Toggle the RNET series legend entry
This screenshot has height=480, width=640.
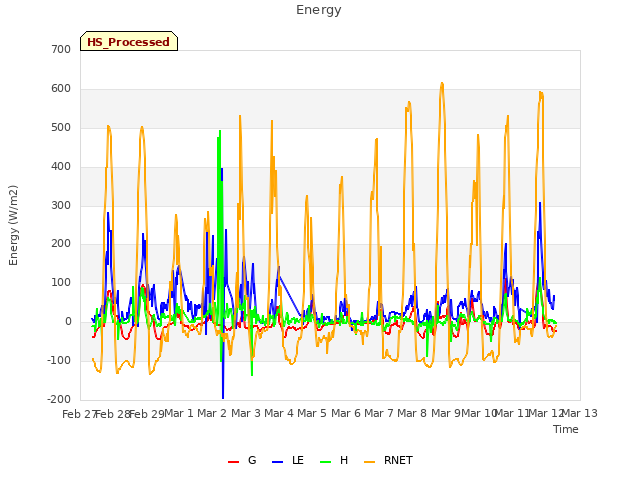point(388,460)
